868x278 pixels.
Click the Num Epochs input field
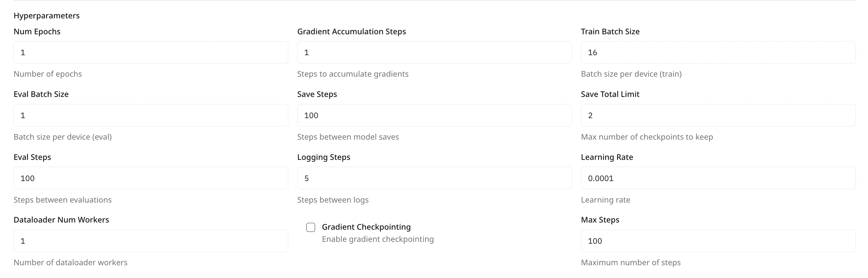[x=151, y=52]
